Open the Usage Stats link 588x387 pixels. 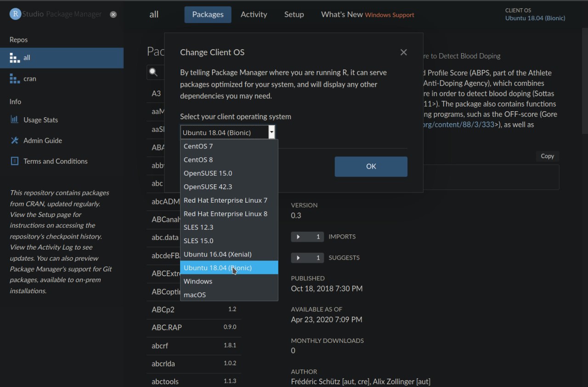point(41,120)
